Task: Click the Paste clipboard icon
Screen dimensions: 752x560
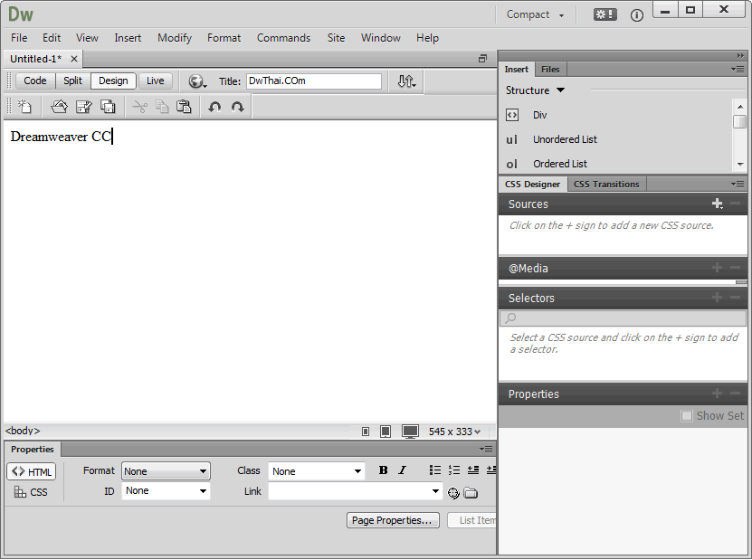Action: pos(185,106)
